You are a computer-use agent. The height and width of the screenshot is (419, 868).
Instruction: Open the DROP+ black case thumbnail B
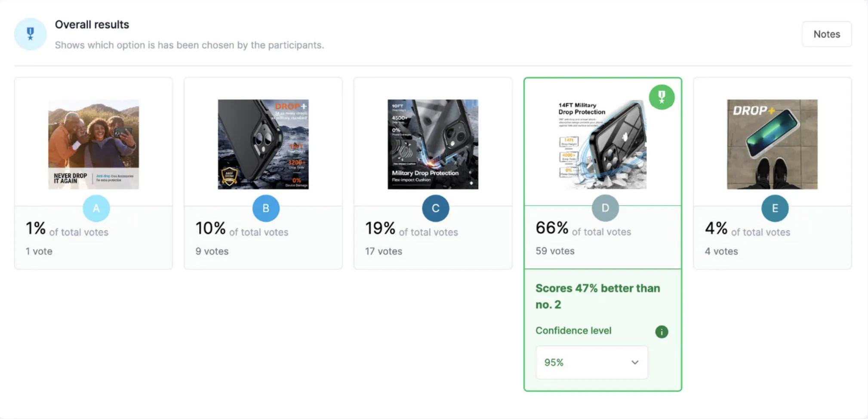263,144
